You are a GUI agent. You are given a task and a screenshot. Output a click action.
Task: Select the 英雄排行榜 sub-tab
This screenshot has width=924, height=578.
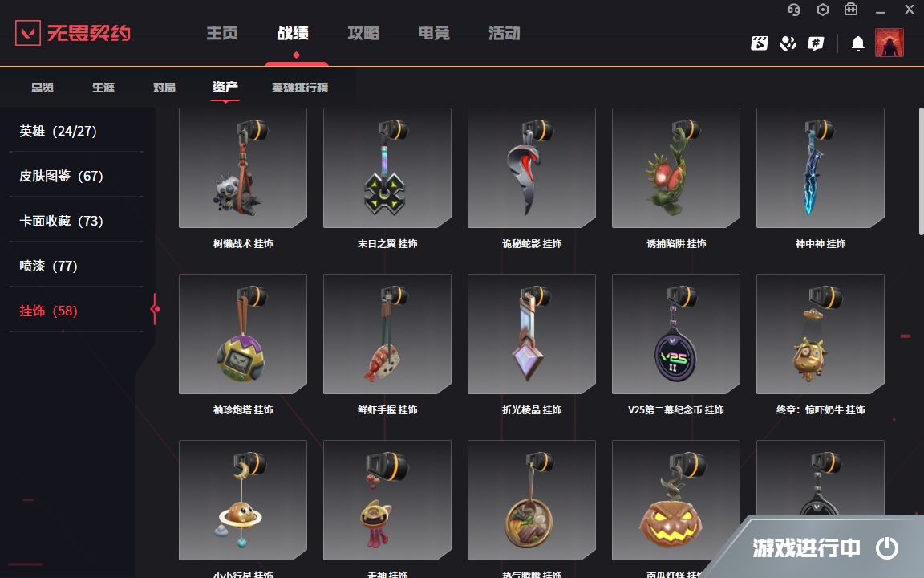click(x=299, y=88)
